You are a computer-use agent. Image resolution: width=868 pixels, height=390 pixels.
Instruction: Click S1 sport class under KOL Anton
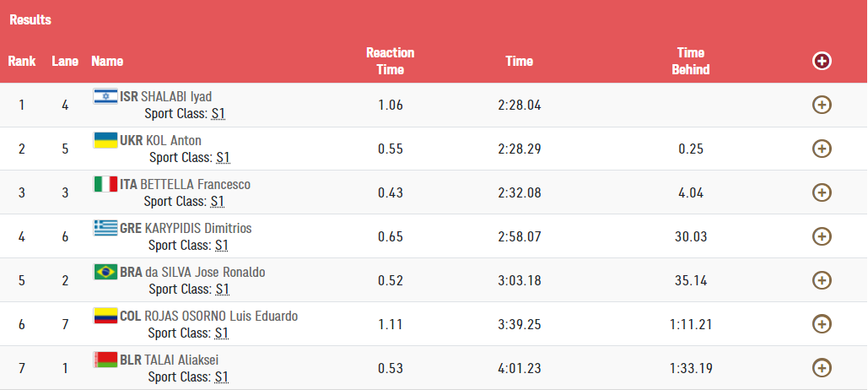(223, 157)
